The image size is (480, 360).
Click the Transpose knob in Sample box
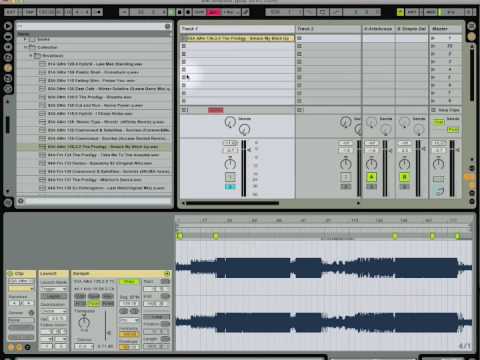click(84, 323)
